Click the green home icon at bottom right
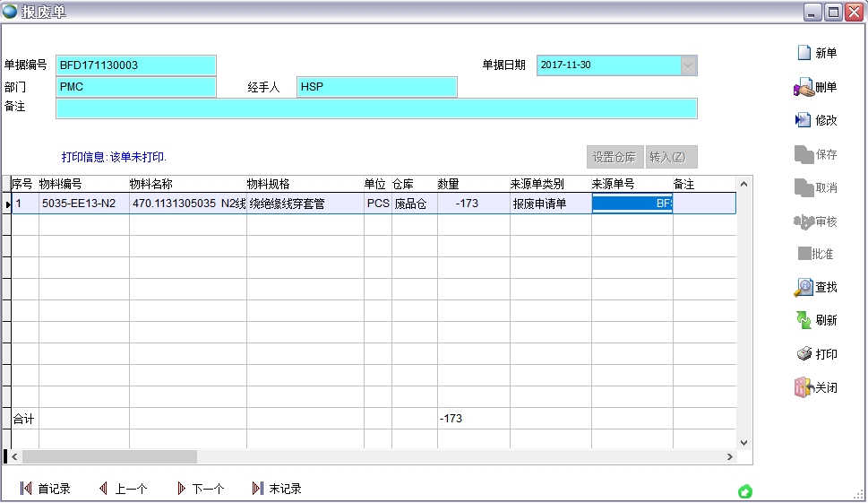Viewport: 868px width, 503px height. (744, 491)
